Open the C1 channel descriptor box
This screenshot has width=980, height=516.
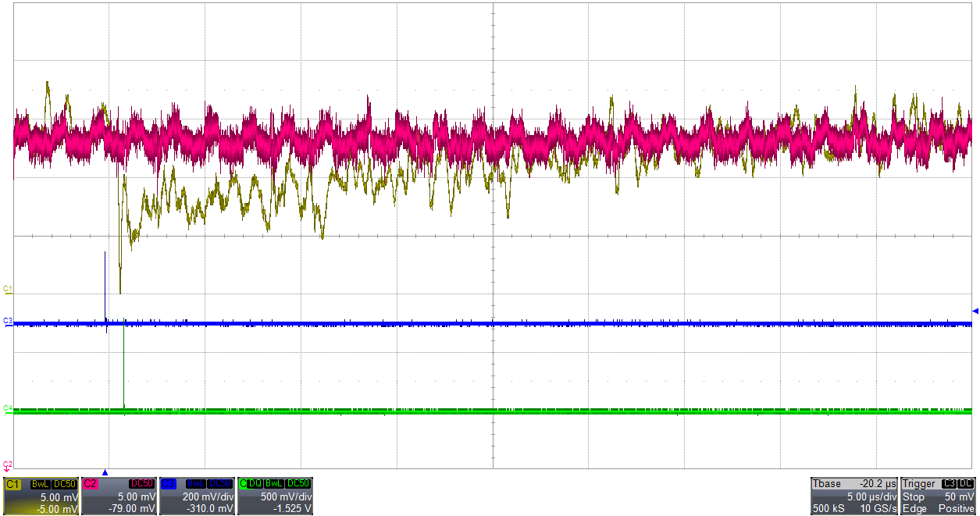point(41,496)
